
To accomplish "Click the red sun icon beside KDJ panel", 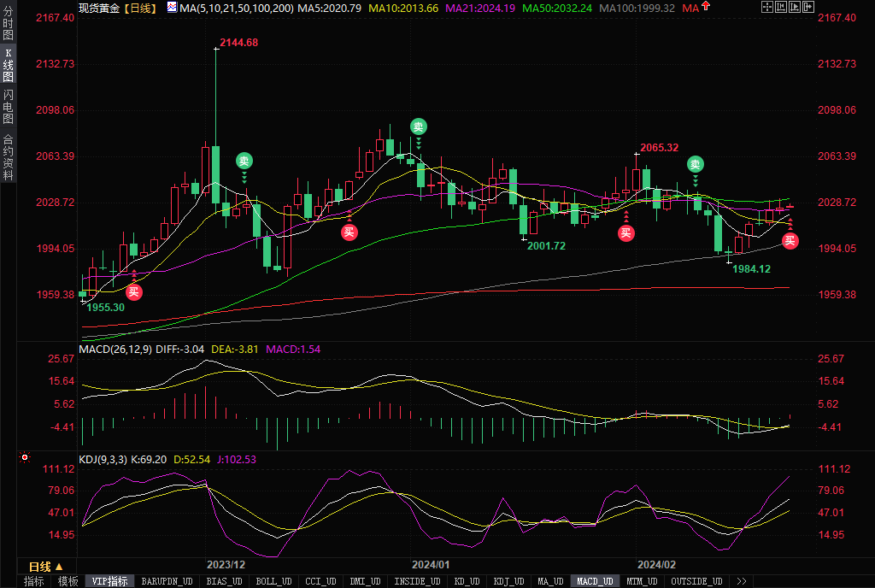I will pos(25,459).
